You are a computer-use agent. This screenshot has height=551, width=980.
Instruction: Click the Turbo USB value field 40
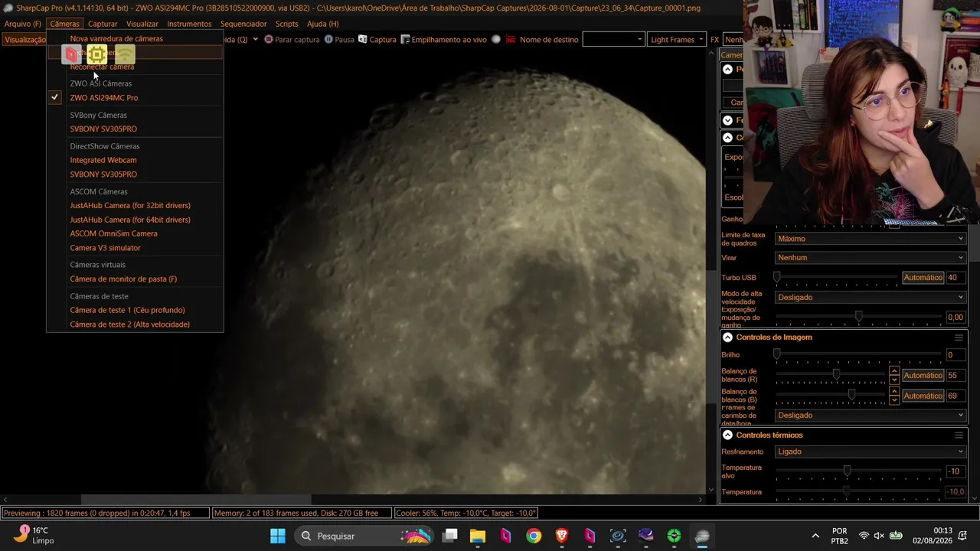click(955, 278)
